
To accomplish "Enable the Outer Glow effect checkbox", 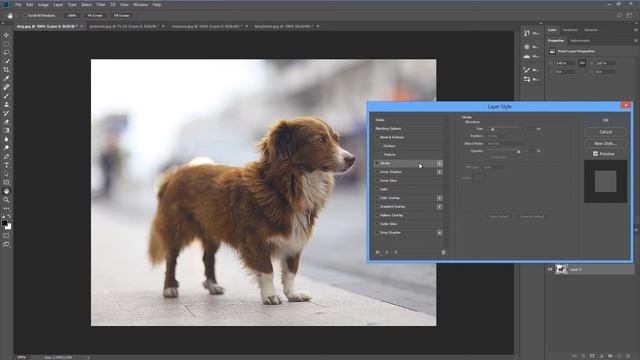I will pos(377,224).
